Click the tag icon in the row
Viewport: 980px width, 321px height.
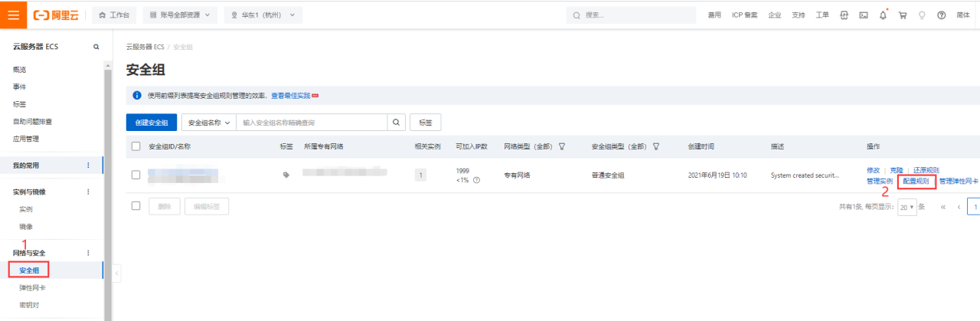[x=286, y=175]
